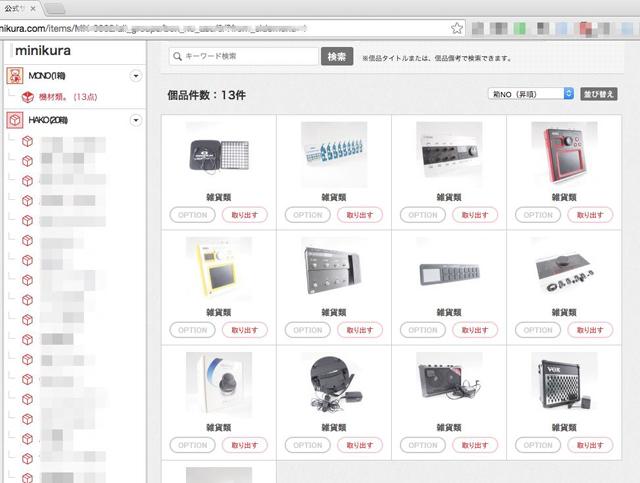The image size is (640, 483).
Task: Open the slim pad controller thumbnail
Action: coord(449,270)
